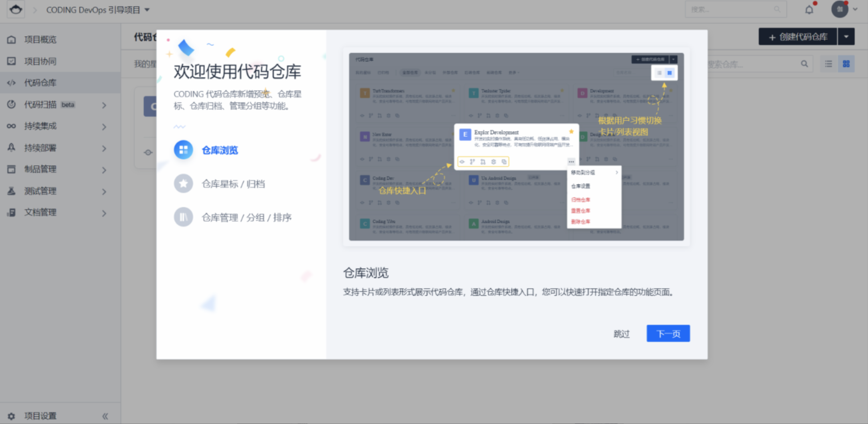
Task: Open 文档管理 in the sidebar
Action: point(60,213)
